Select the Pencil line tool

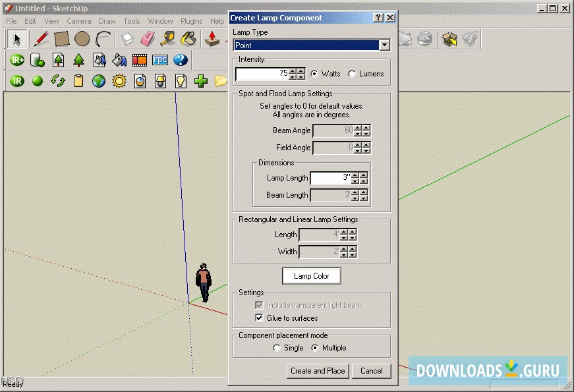click(x=41, y=39)
